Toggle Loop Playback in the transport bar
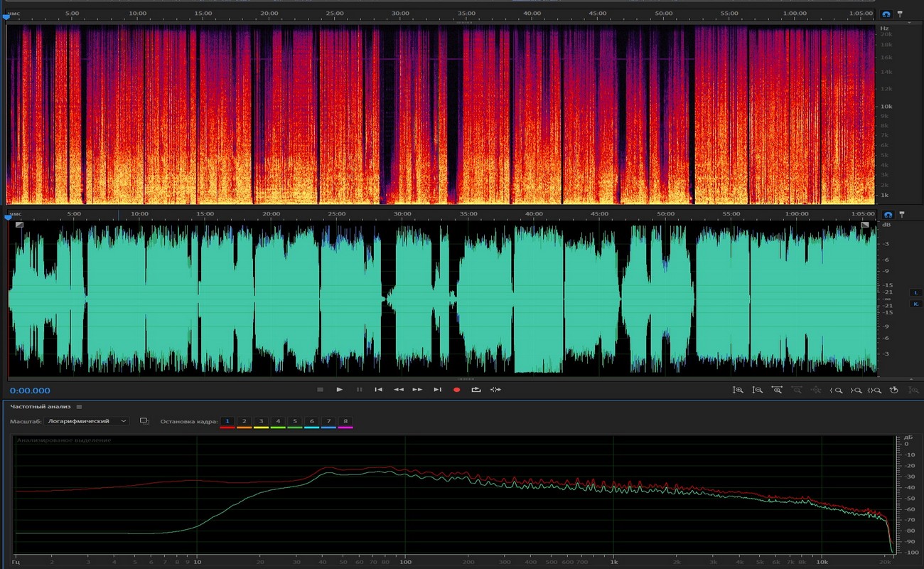Viewport: 924px width, 569px height. [x=476, y=390]
